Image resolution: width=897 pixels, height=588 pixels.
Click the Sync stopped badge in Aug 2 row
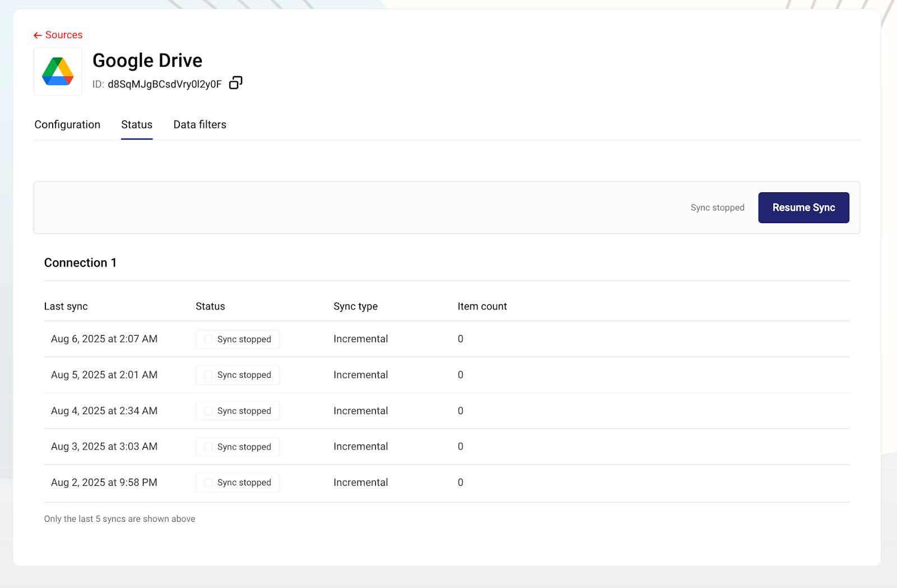click(x=238, y=483)
